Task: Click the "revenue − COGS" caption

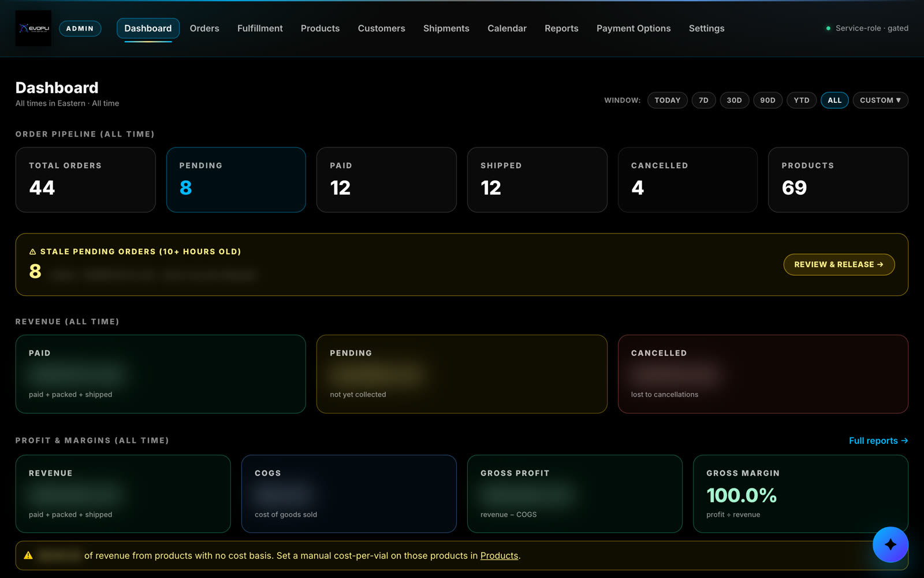Action: [509, 514]
